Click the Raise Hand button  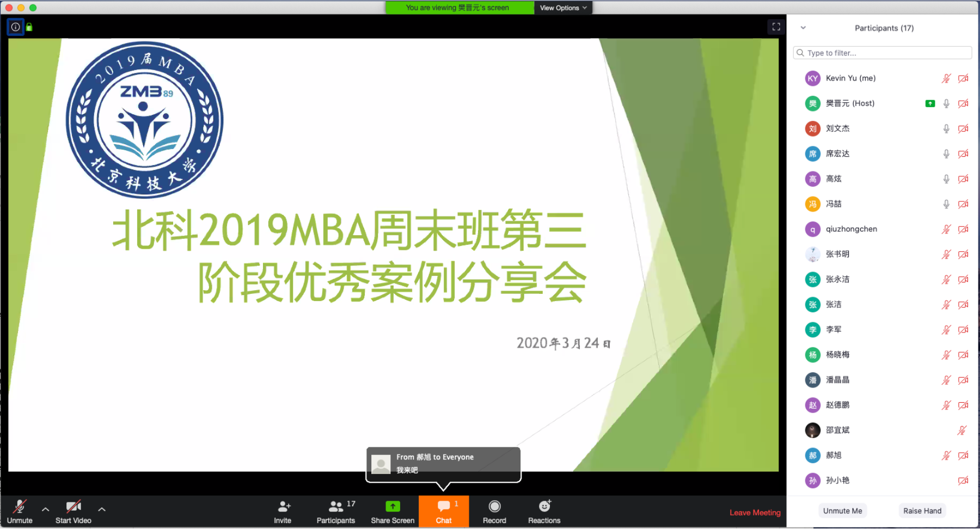[922, 510]
